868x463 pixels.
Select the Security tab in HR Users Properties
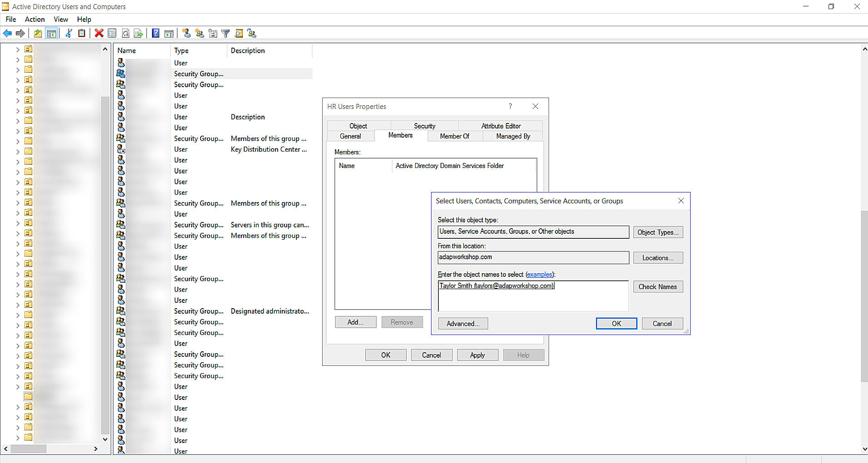pos(424,126)
